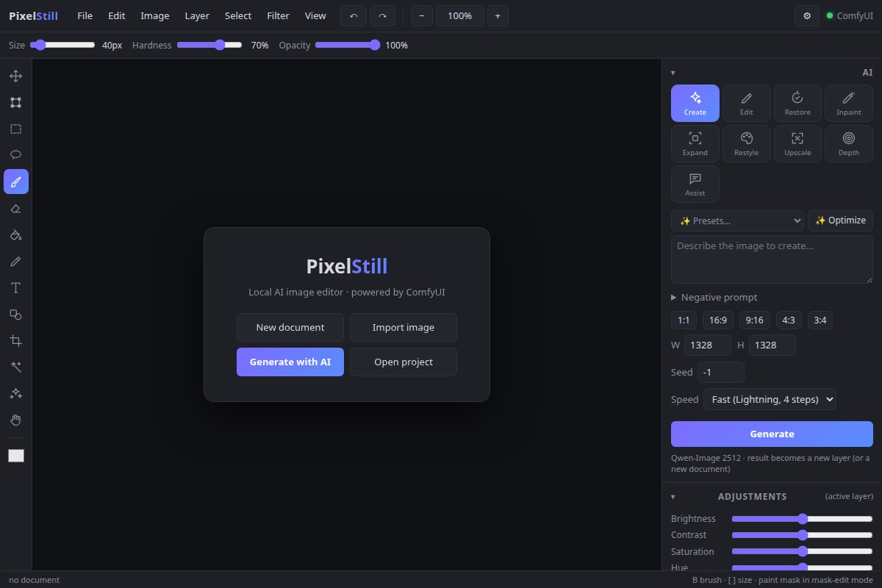
Task: Select the AI sparkle tool in toolbar
Action: point(15,393)
